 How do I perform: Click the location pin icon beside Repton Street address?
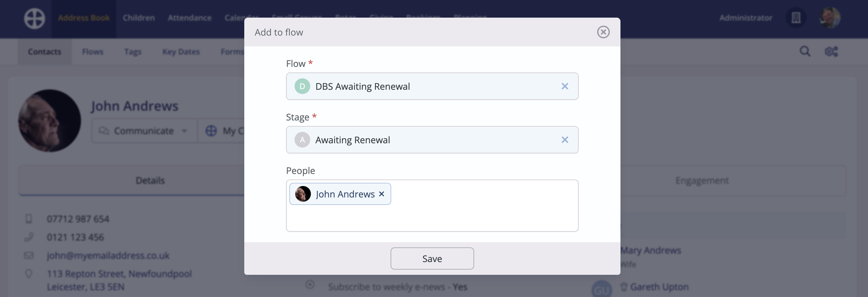29,273
